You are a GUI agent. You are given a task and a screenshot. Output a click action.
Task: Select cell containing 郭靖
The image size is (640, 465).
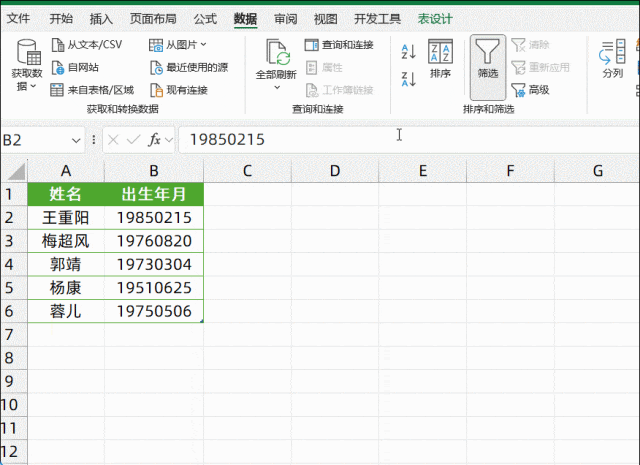point(66,265)
